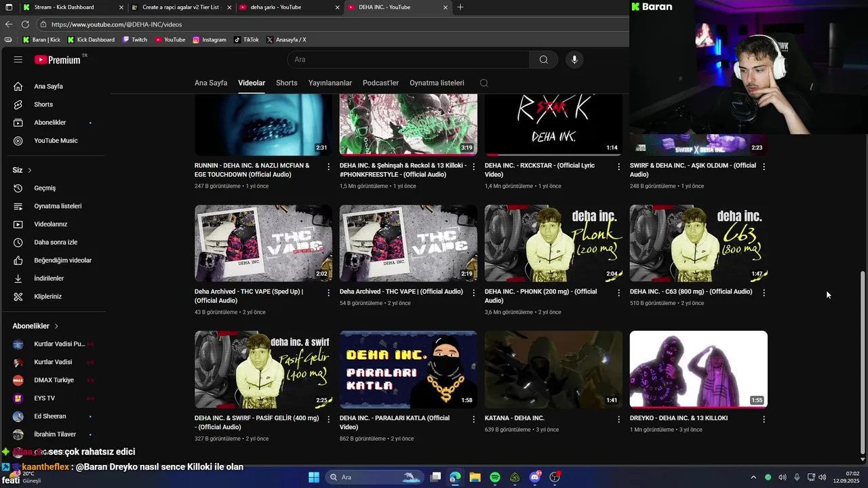Open the YouTube hamburger guide menu
The width and height of the screenshot is (868, 488).
tap(18, 60)
